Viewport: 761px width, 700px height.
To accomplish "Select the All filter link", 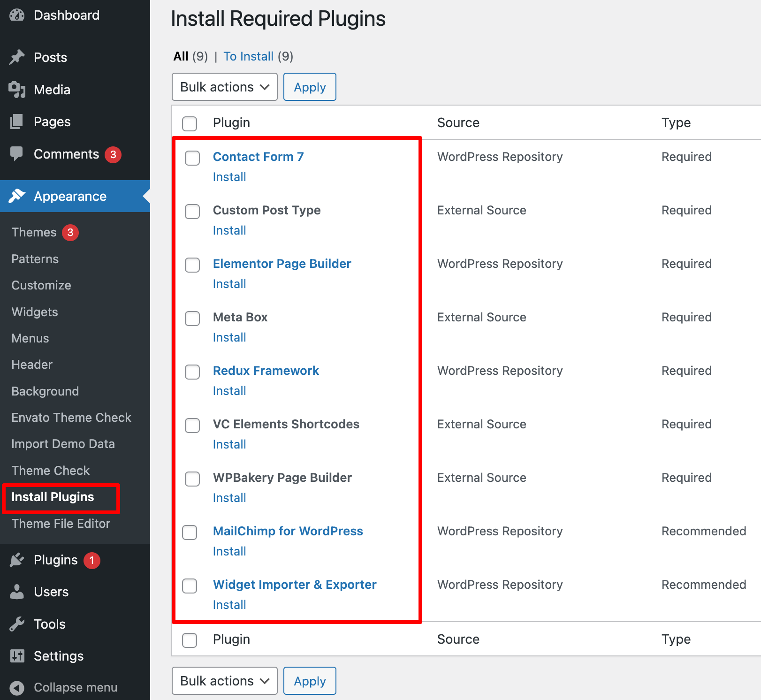I will pos(181,56).
